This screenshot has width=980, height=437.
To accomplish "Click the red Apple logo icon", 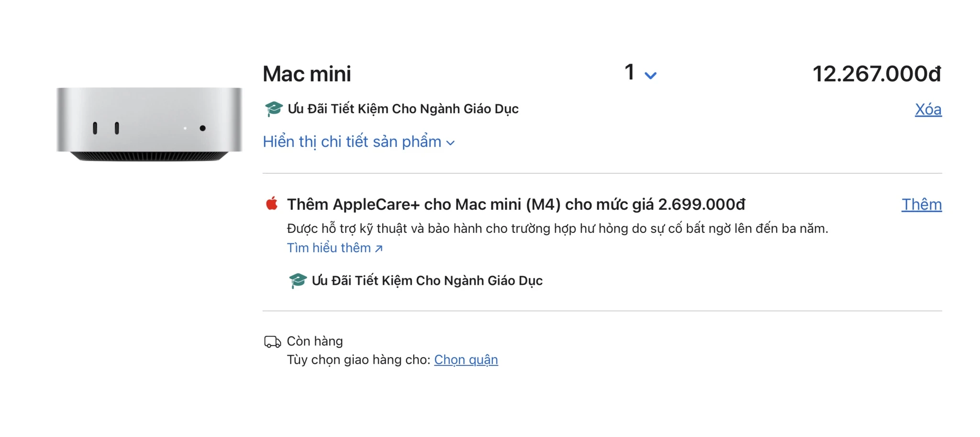I will 272,204.
